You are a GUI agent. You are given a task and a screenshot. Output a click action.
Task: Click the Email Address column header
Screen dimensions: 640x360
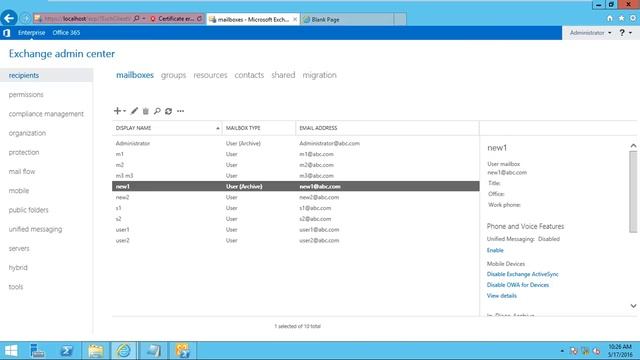[x=387, y=128]
